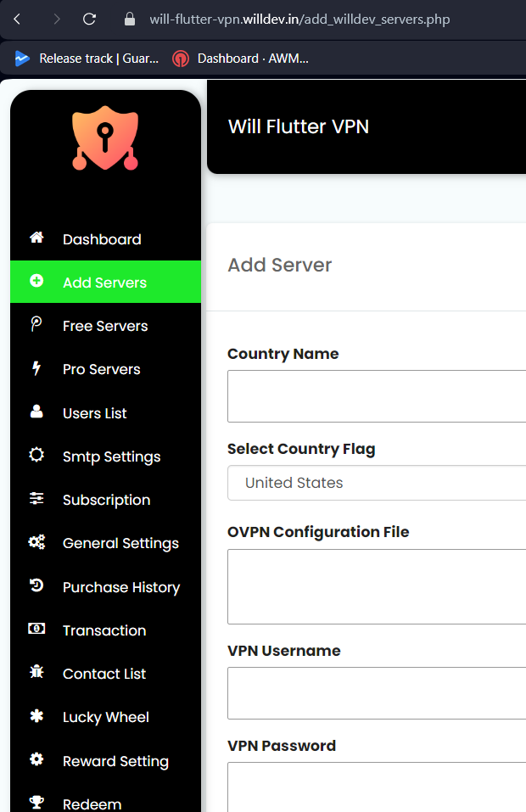Image resolution: width=526 pixels, height=812 pixels.
Task: Click the Will Flutter VPN title
Action: [x=299, y=126]
